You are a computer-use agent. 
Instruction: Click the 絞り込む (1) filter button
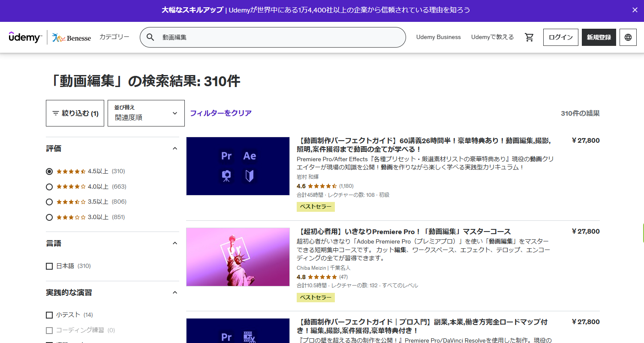click(75, 113)
